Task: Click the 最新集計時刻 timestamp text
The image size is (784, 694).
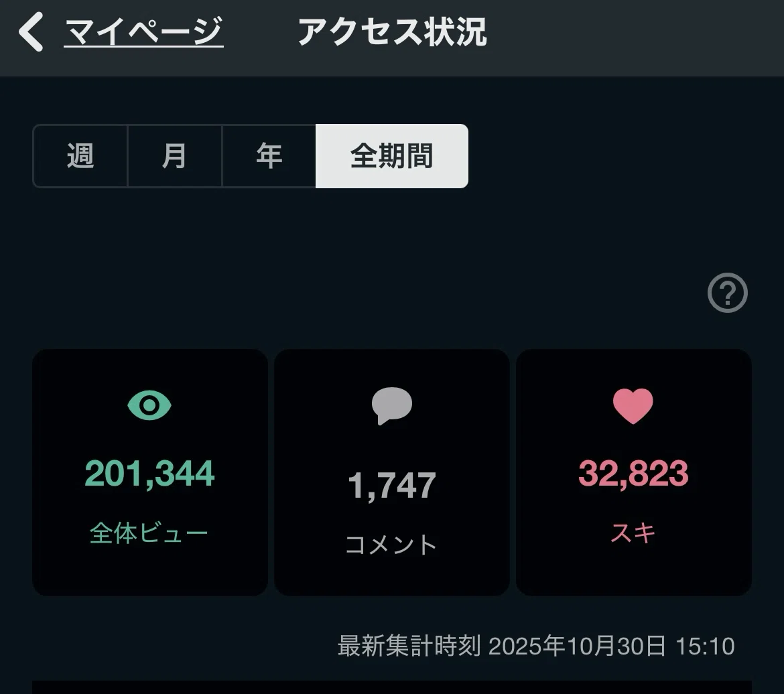Action: [x=409, y=646]
